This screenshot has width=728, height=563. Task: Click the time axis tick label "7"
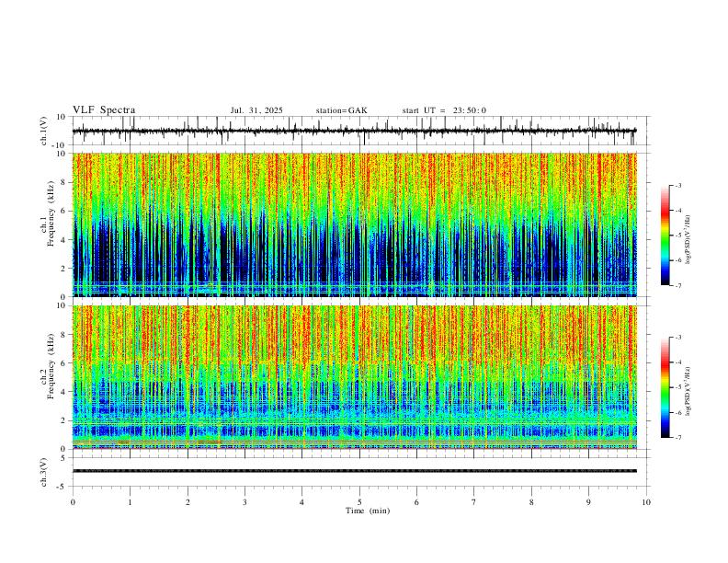[x=474, y=502]
